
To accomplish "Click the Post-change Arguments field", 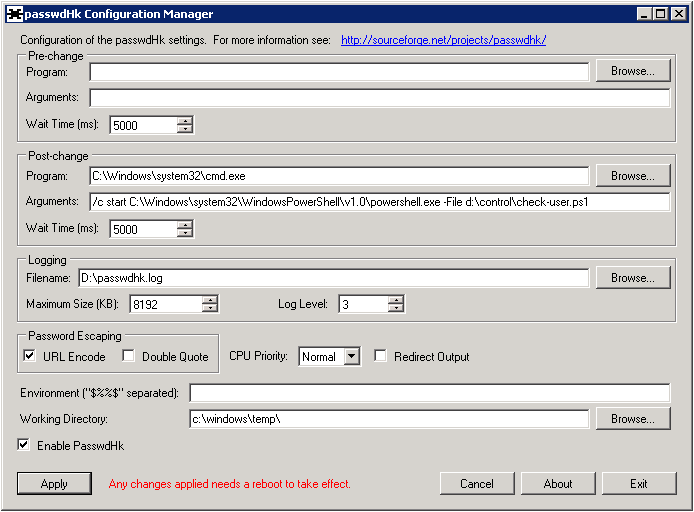I will coord(380,202).
